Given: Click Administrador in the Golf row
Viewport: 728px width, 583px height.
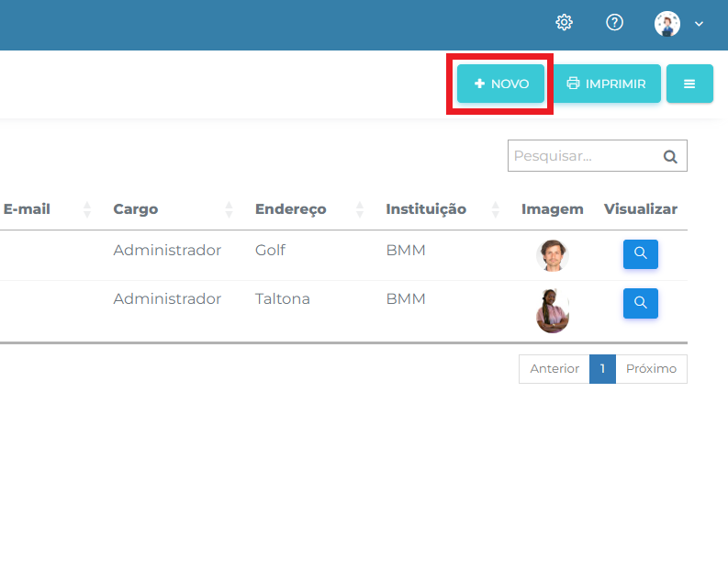Looking at the screenshot, I should [167, 251].
